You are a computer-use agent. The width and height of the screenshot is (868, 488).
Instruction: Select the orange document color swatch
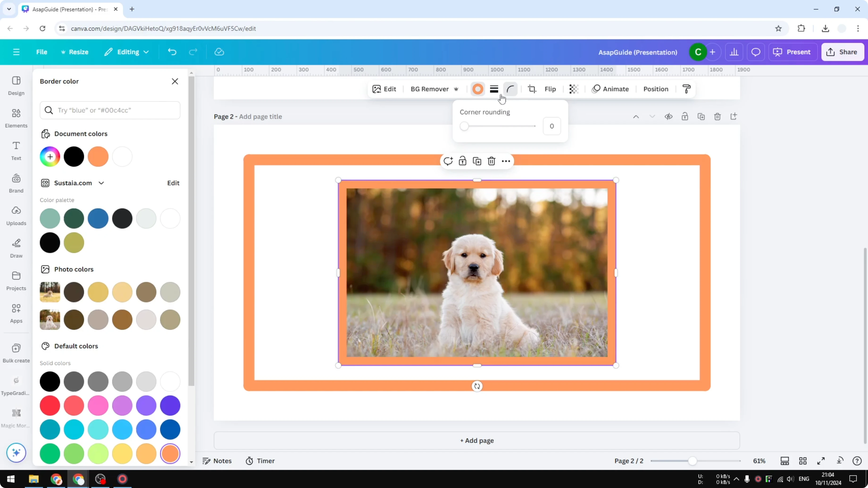[98, 156]
